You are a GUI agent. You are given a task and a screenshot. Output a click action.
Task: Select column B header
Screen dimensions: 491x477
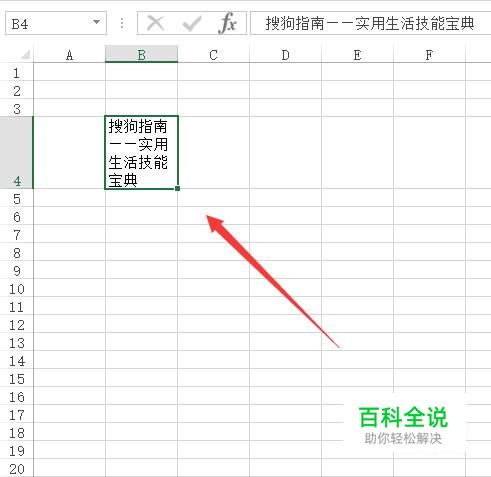point(141,55)
